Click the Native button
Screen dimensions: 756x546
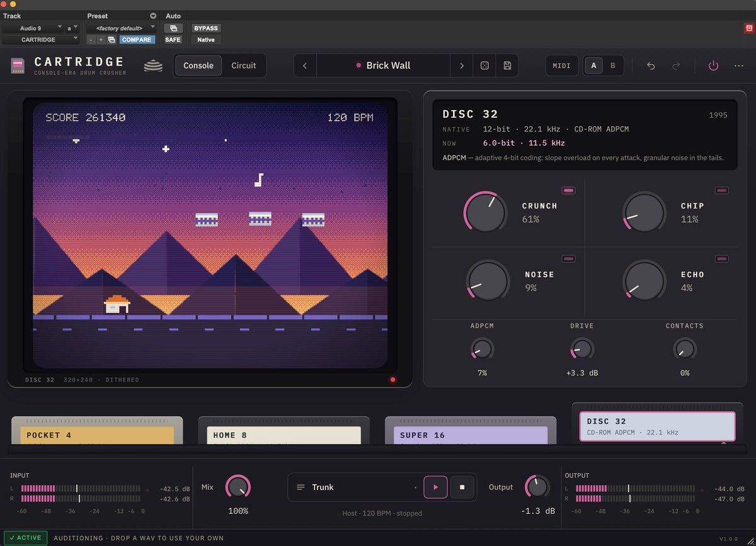point(206,40)
